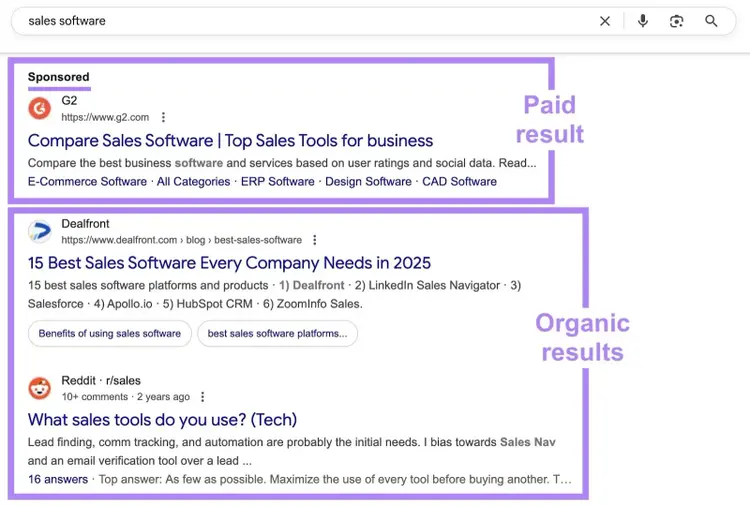Open 'Compare Sales Software | Top Sales Tools' link
The height and width of the screenshot is (506, 750).
coord(230,141)
